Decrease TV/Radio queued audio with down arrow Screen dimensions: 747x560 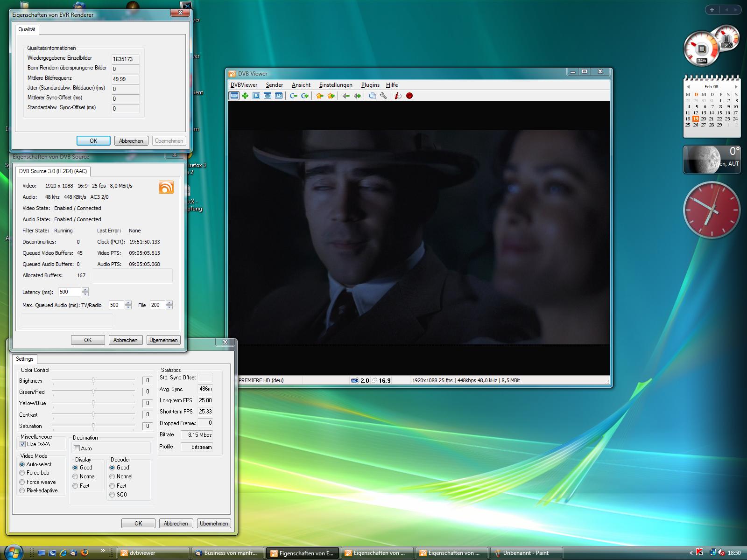[128, 308]
